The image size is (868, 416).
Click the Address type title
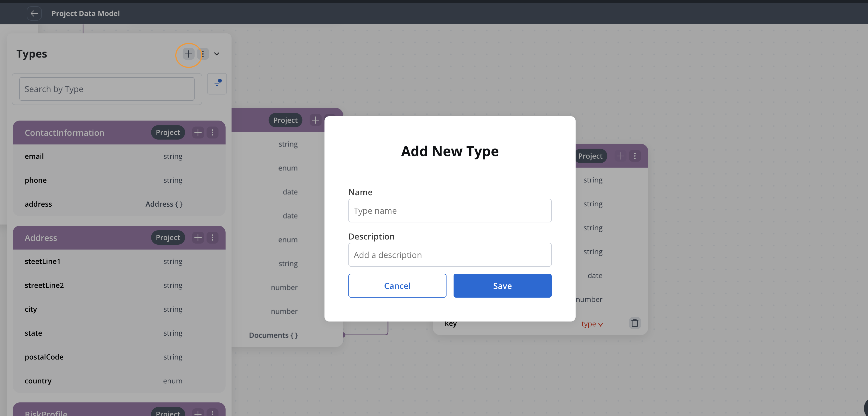(41, 238)
